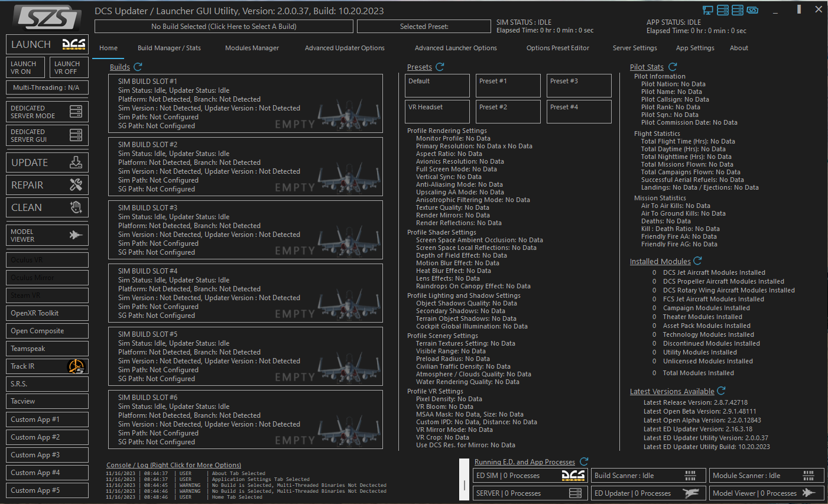Select Preset #3
This screenshot has width=828, height=504.
(x=579, y=86)
